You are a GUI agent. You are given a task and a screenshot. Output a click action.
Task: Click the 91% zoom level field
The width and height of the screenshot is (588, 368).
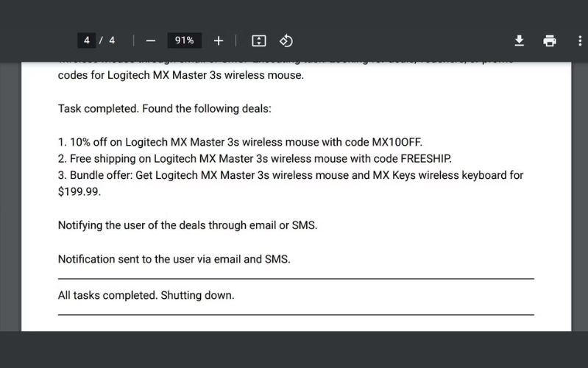[184, 40]
